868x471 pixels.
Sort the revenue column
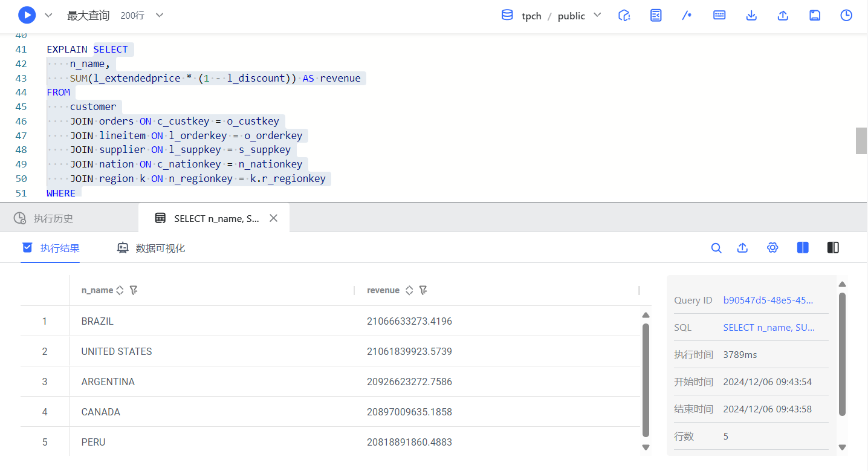pos(409,290)
